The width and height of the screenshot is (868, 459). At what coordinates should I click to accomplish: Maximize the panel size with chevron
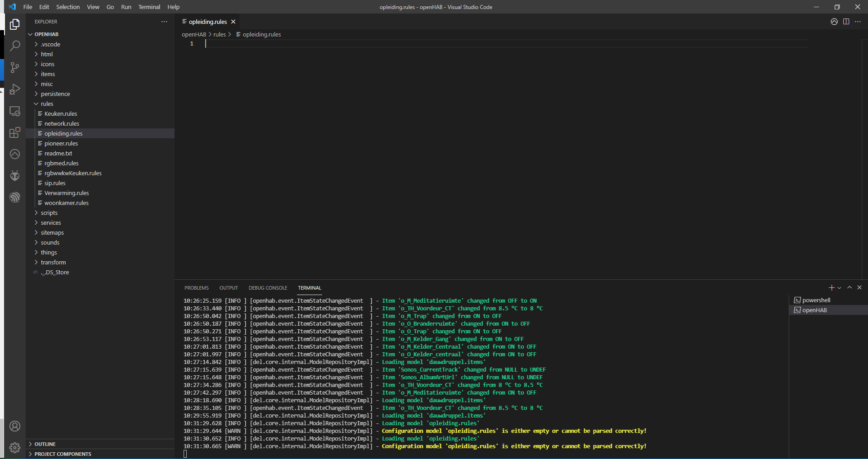tap(850, 287)
